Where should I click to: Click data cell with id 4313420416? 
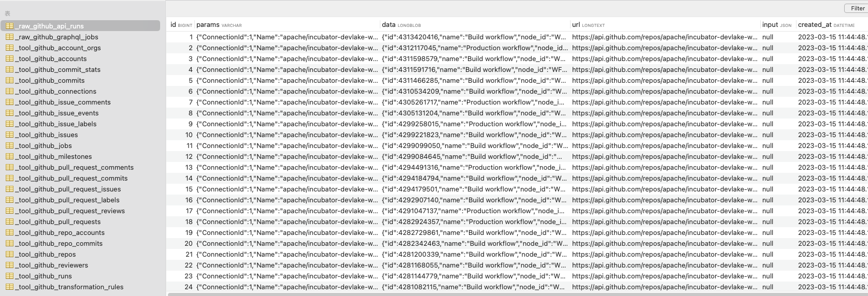tap(475, 37)
